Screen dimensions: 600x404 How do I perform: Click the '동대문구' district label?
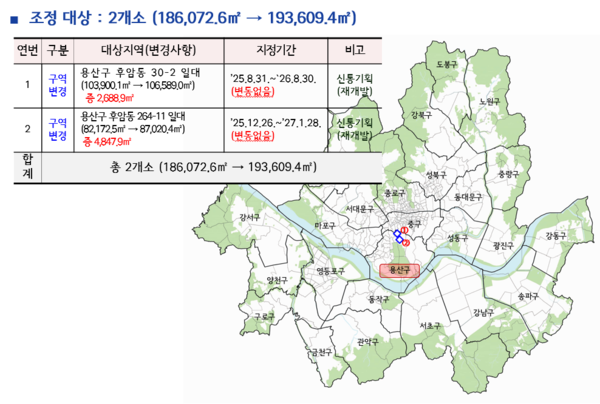coord(468,197)
